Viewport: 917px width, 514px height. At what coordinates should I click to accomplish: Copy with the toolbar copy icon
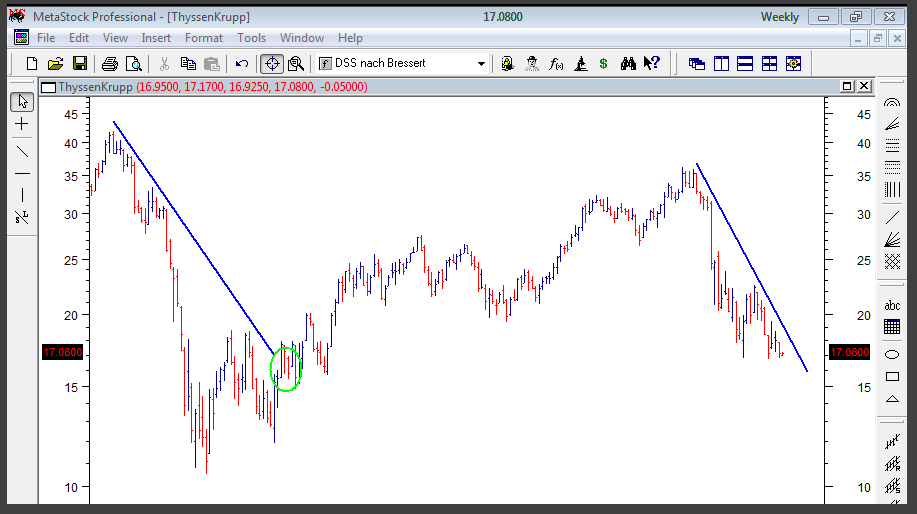tap(188, 64)
